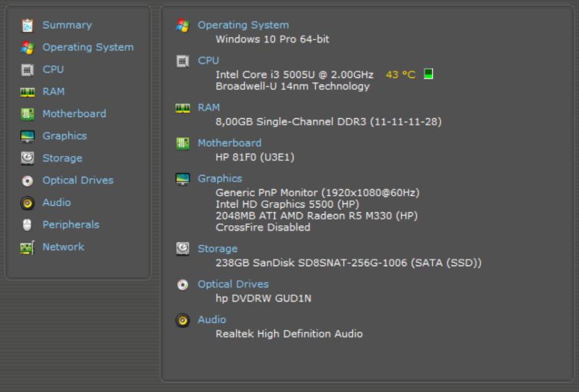Click the HP 81F0 (U3E1) text
Screen dimensions: 579x392
tap(255, 157)
